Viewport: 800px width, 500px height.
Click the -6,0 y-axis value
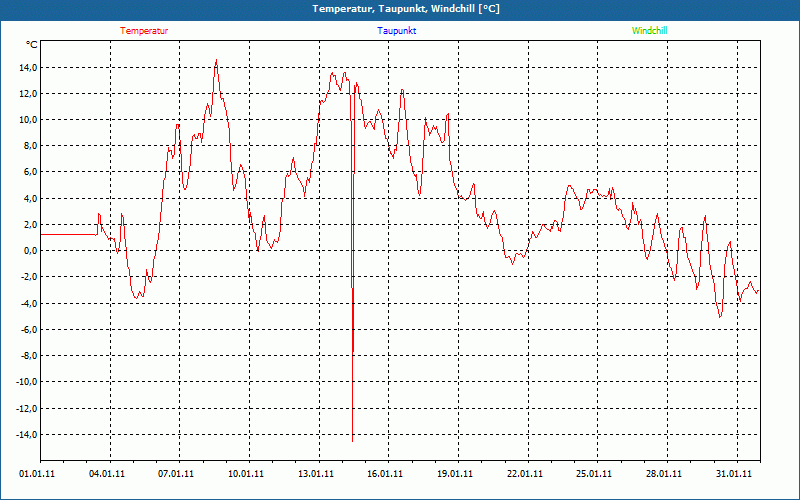pyautogui.click(x=29, y=330)
